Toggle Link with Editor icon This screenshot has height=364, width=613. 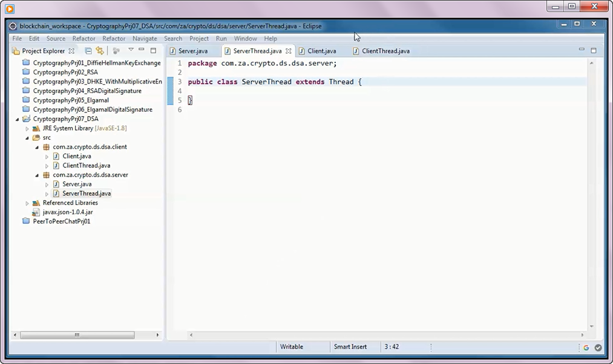100,51
